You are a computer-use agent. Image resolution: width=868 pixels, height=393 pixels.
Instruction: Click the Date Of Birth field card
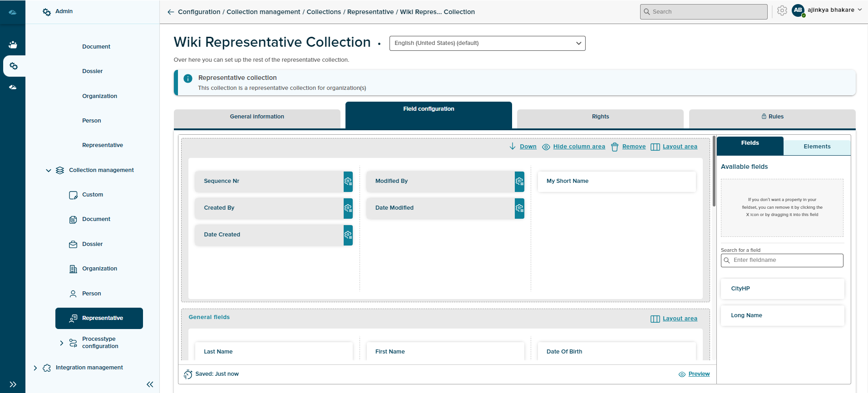click(616, 352)
